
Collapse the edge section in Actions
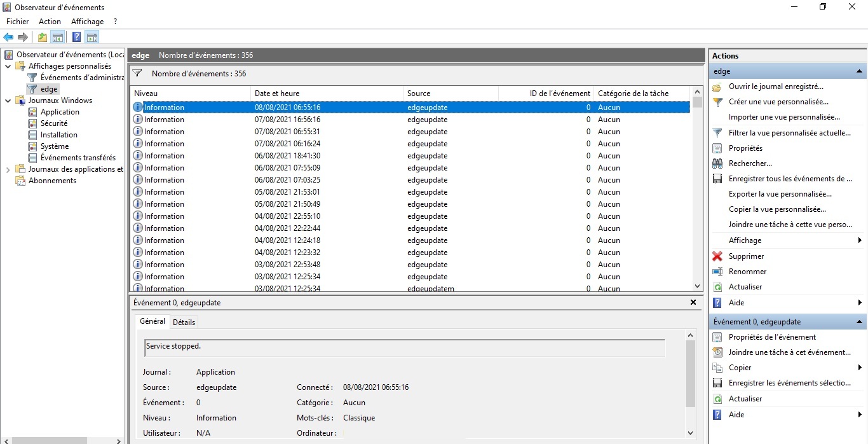(859, 71)
